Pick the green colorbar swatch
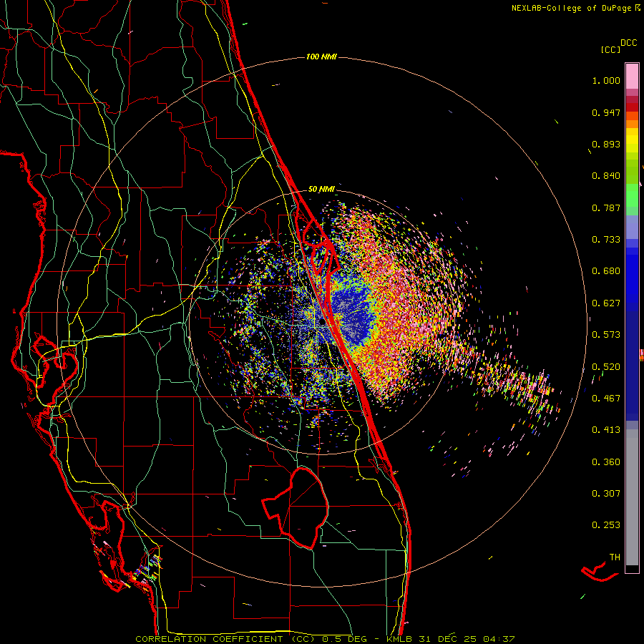644x644 pixels. [632, 195]
